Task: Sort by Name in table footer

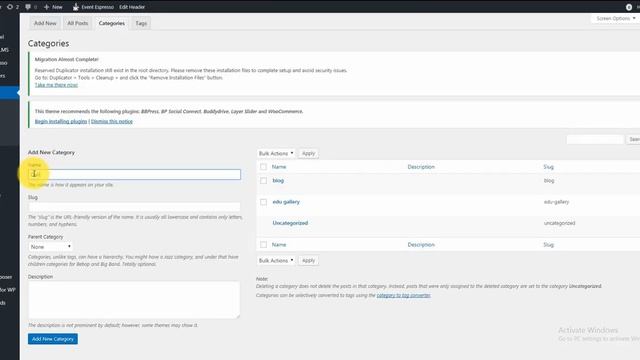Action: 279,245
